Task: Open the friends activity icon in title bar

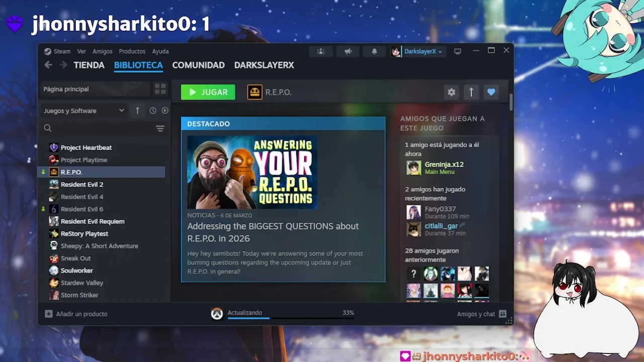Action: point(320,51)
